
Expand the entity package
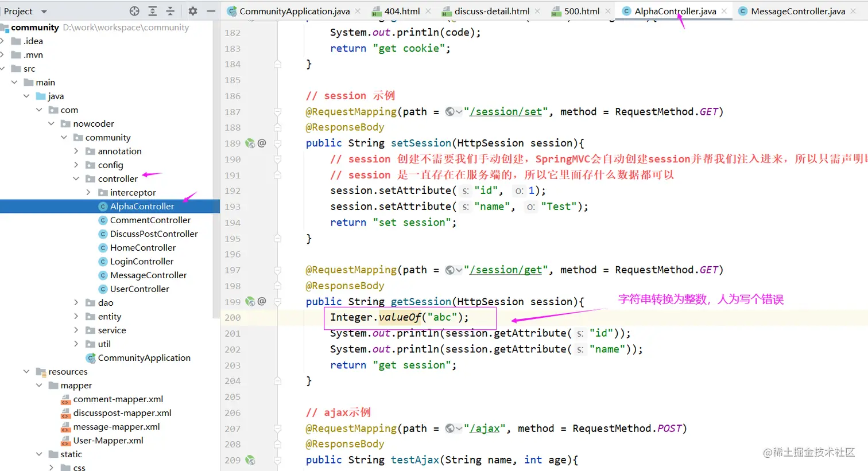(76, 316)
